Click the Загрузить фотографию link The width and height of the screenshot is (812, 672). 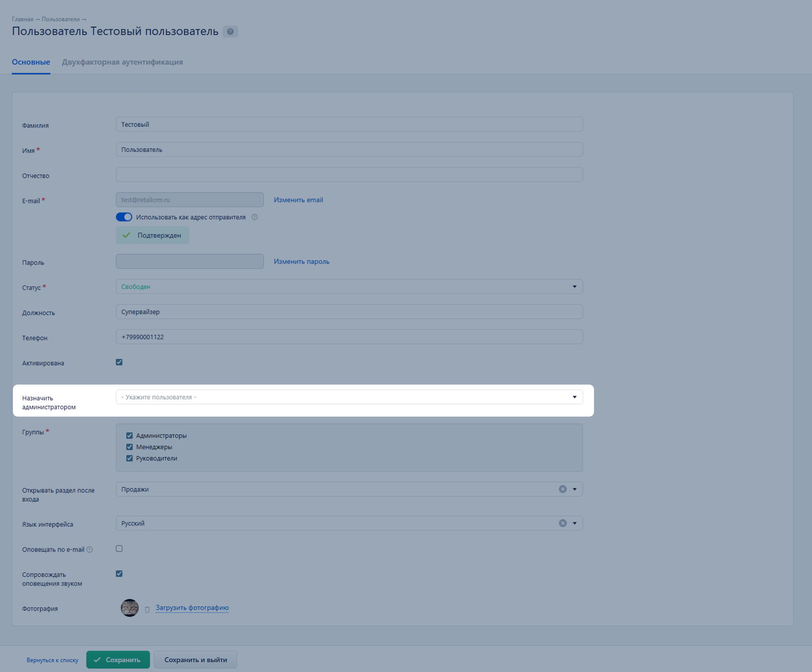coord(192,608)
